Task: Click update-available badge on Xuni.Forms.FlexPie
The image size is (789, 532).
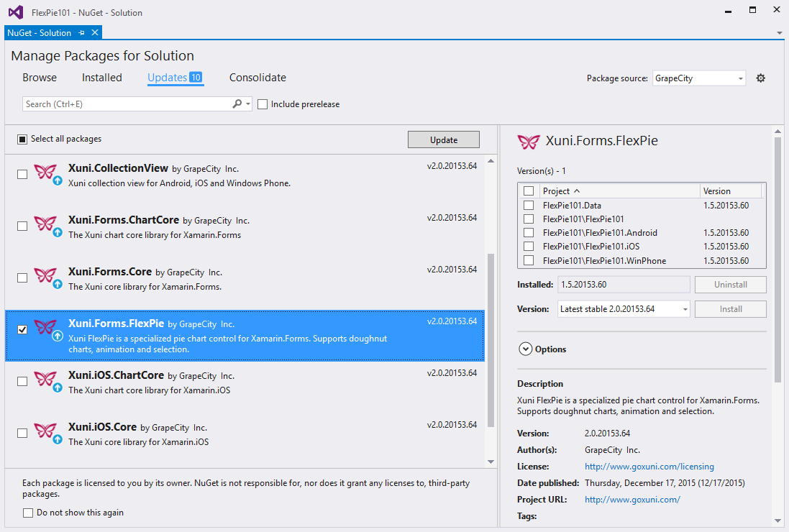Action: (x=58, y=336)
